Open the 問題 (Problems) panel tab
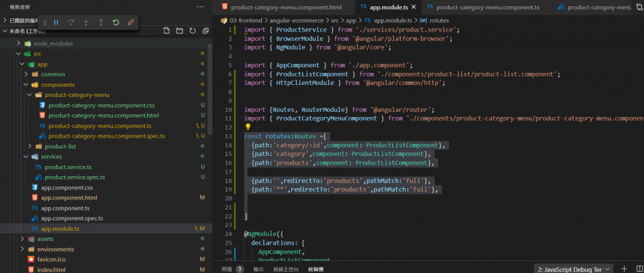Screen dimensions: 644x273 pos(227,269)
